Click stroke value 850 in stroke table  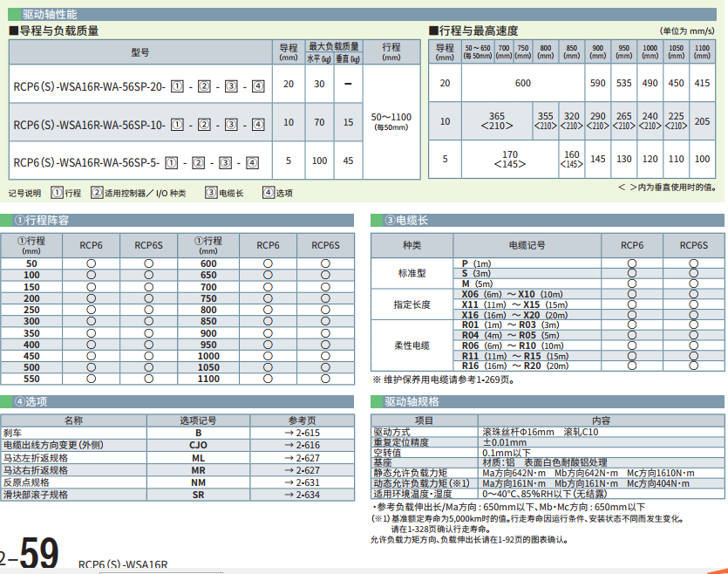pos(208,321)
